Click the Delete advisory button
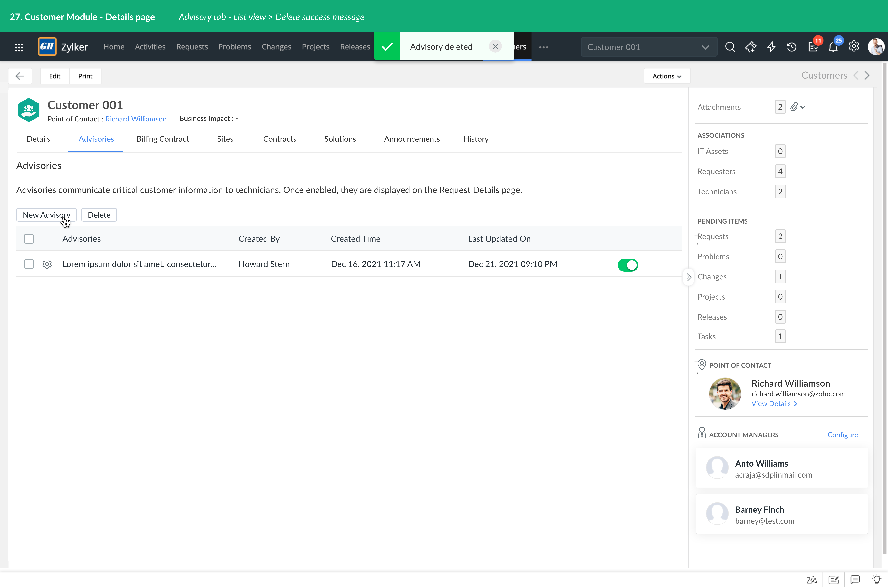Screen dimensions: 888x588 [x=99, y=215]
